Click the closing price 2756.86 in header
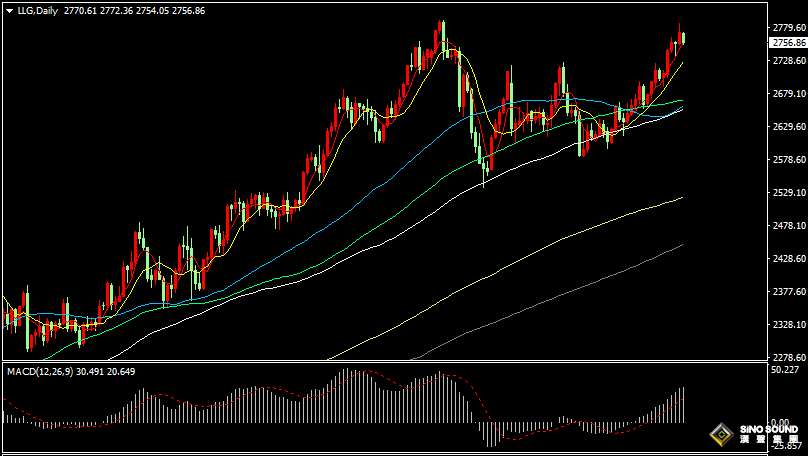 pos(189,10)
